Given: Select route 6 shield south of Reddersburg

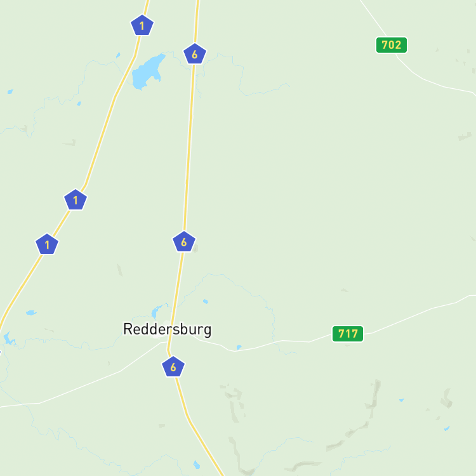Looking at the screenshot, I should pos(173,367).
